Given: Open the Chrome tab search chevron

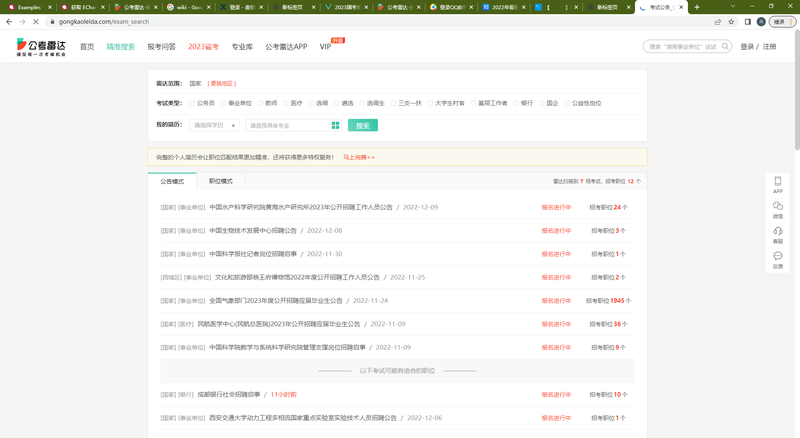Looking at the screenshot, I should (x=733, y=7).
